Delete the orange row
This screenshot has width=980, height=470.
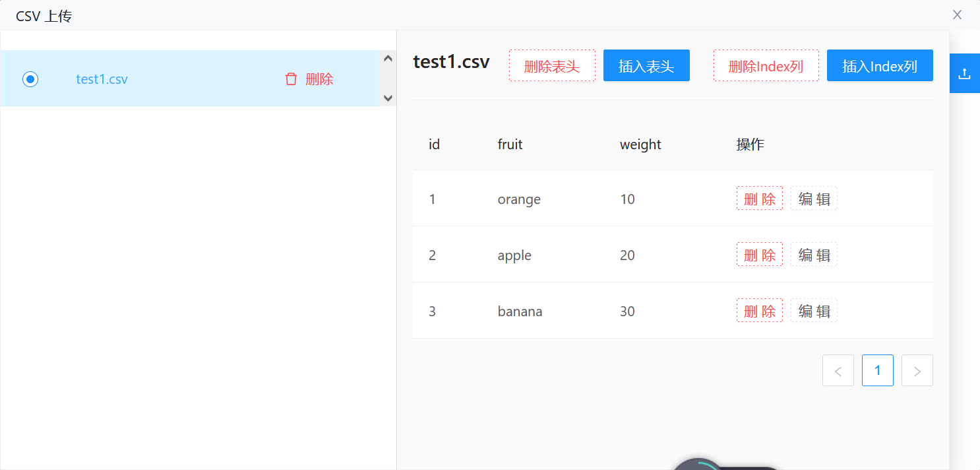760,199
